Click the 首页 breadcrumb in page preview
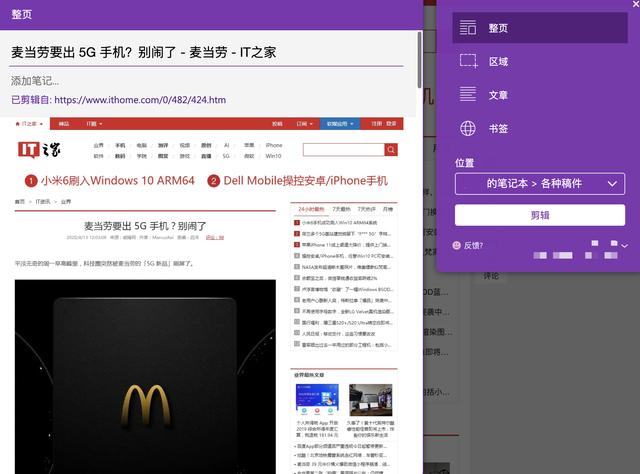 (x=20, y=202)
